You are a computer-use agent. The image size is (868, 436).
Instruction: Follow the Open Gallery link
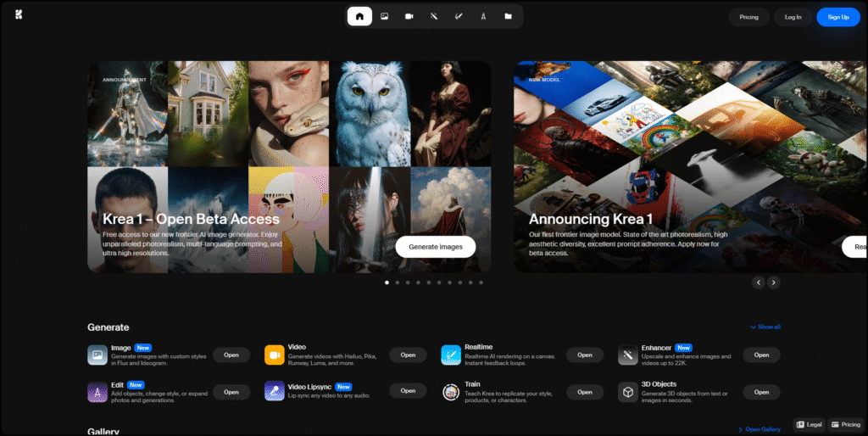(759, 429)
